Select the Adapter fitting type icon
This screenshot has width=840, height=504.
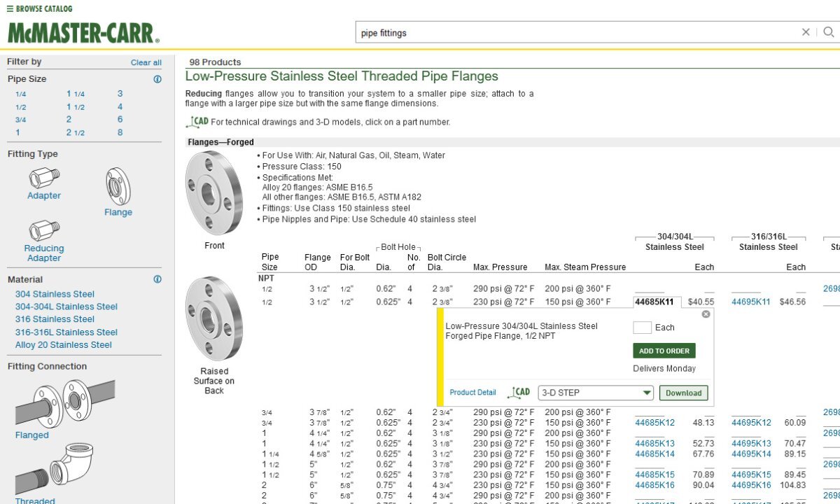pos(44,177)
